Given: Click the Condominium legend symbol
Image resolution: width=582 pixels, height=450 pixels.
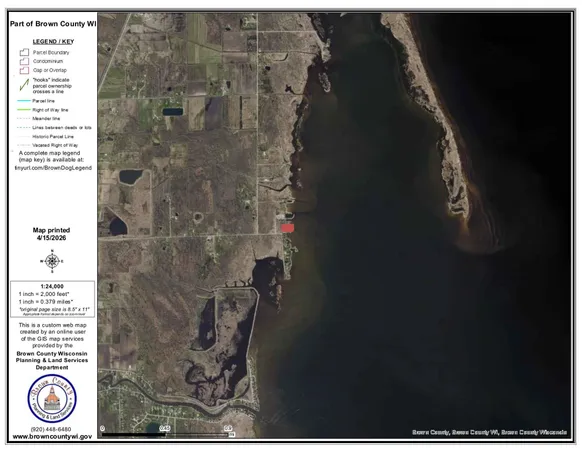Looking at the screenshot, I should 24,61.
